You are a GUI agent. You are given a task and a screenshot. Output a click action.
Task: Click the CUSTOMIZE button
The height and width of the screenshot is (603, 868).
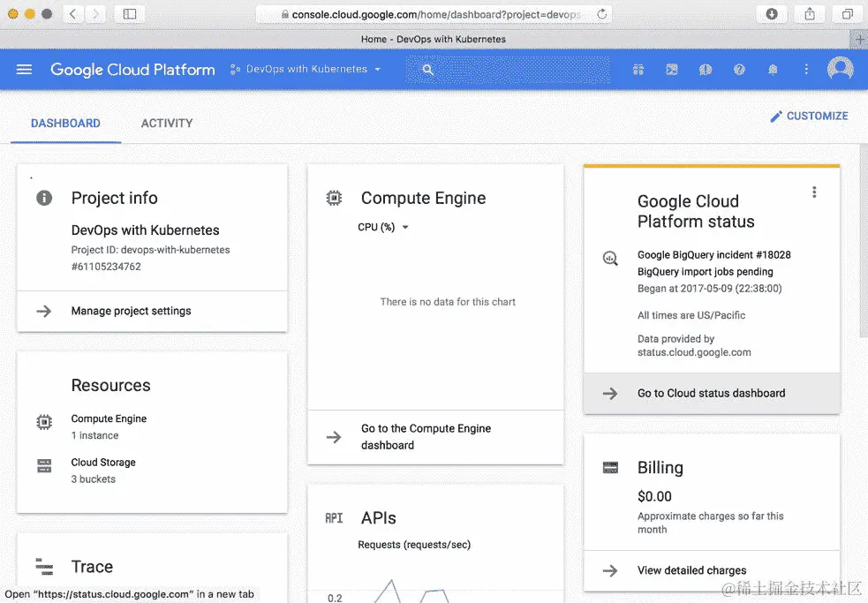click(x=809, y=116)
